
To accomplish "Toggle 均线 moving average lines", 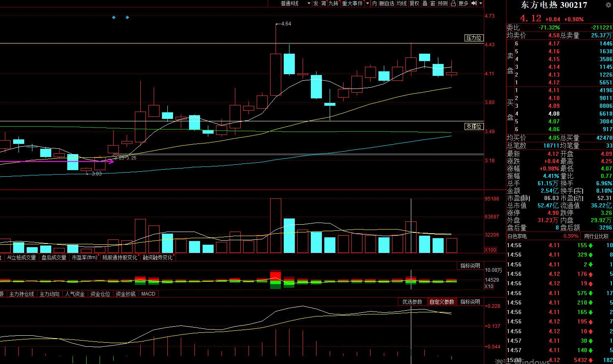I will [x=402, y=3].
